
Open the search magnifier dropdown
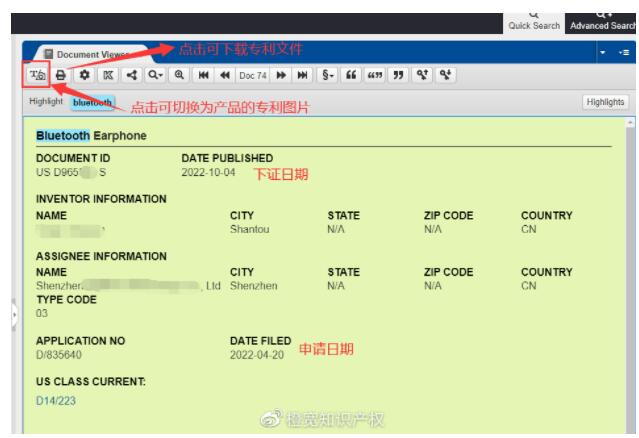coord(155,75)
